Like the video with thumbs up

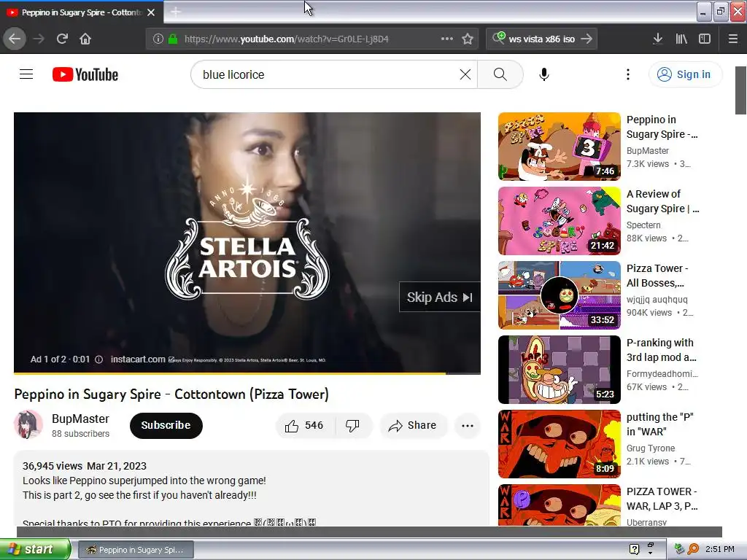coord(304,425)
